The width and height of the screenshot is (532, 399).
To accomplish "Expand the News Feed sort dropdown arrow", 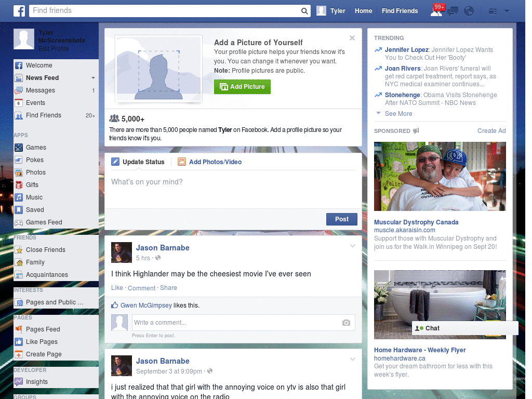I will (93, 78).
